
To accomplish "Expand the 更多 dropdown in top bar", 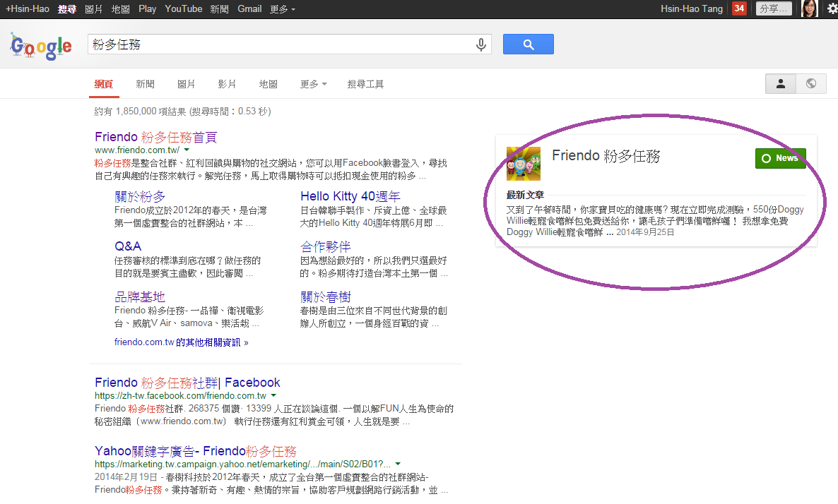I will (283, 9).
